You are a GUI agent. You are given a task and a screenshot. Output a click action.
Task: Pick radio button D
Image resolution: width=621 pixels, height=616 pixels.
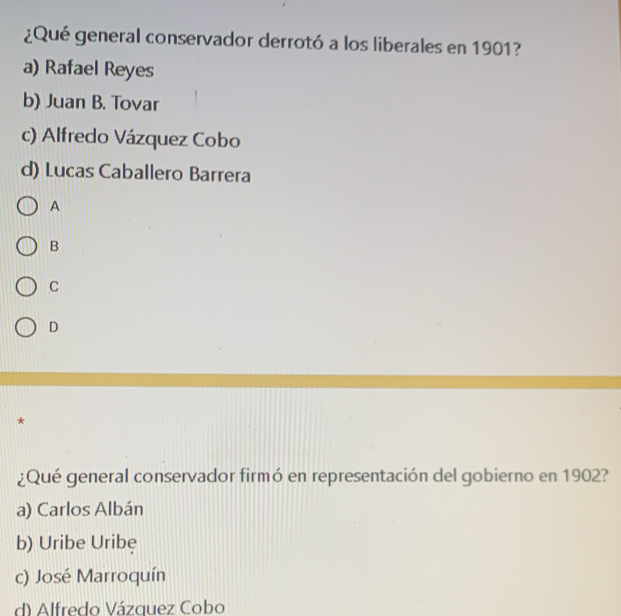31,327
